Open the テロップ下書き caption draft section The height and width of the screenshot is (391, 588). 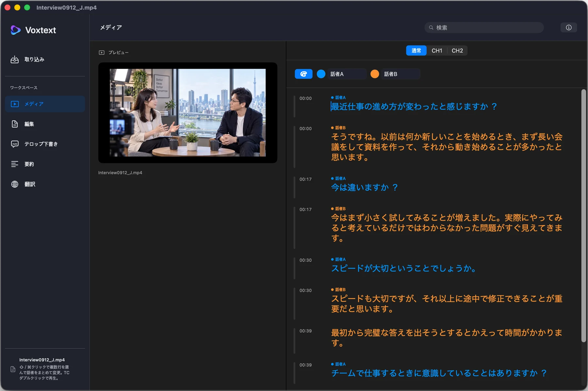45,144
